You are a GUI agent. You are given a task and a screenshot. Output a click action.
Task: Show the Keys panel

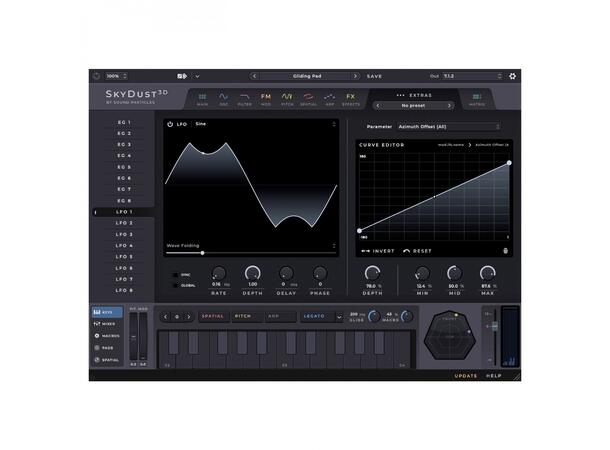(107, 312)
